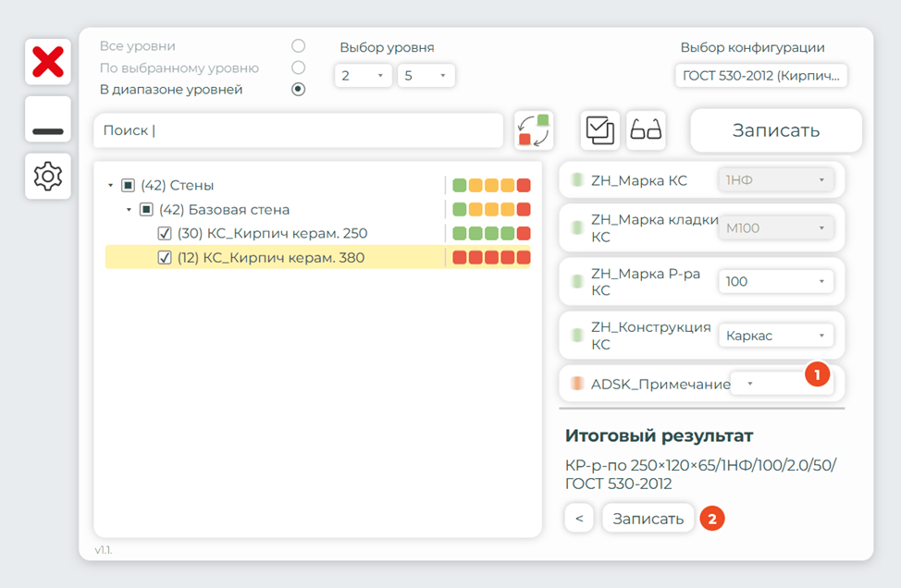This screenshot has width=901, height=588.
Task: Click the 'Выбор уровня' label
Action: pyautogui.click(x=387, y=47)
